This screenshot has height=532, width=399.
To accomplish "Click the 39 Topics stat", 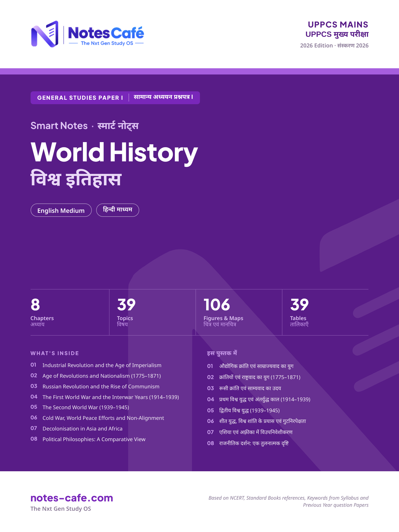I will point(126,312).
